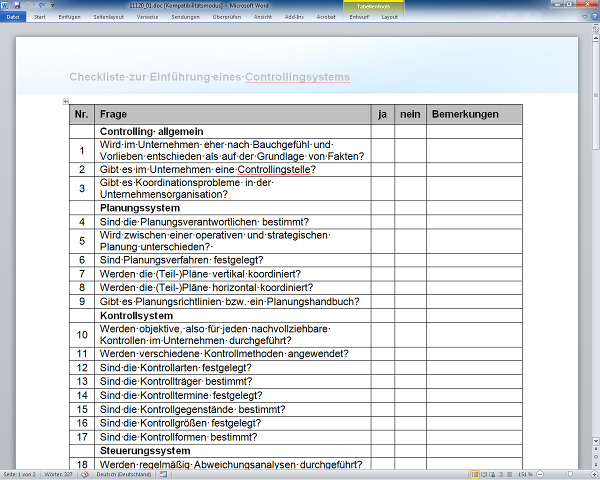600x480 pixels.
Task: Open the table tools Layout tab
Action: tap(389, 17)
